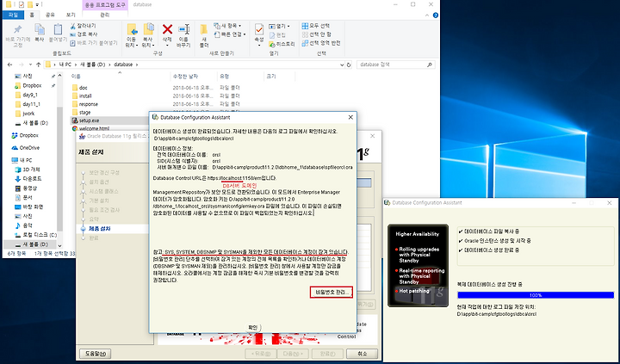
Task: Click Edit (편집) in the ribbon
Action: 277,35
